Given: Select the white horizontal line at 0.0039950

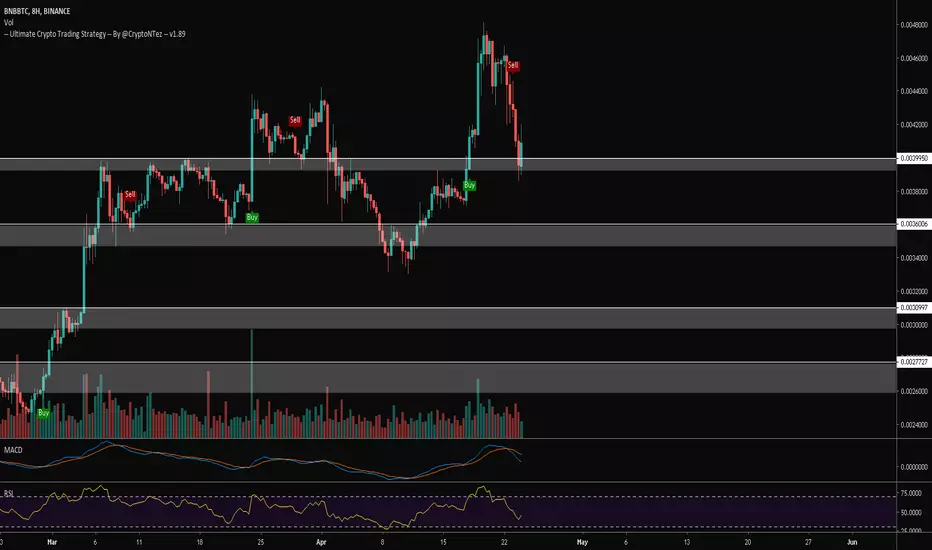Looking at the screenshot, I should [x=448, y=158].
